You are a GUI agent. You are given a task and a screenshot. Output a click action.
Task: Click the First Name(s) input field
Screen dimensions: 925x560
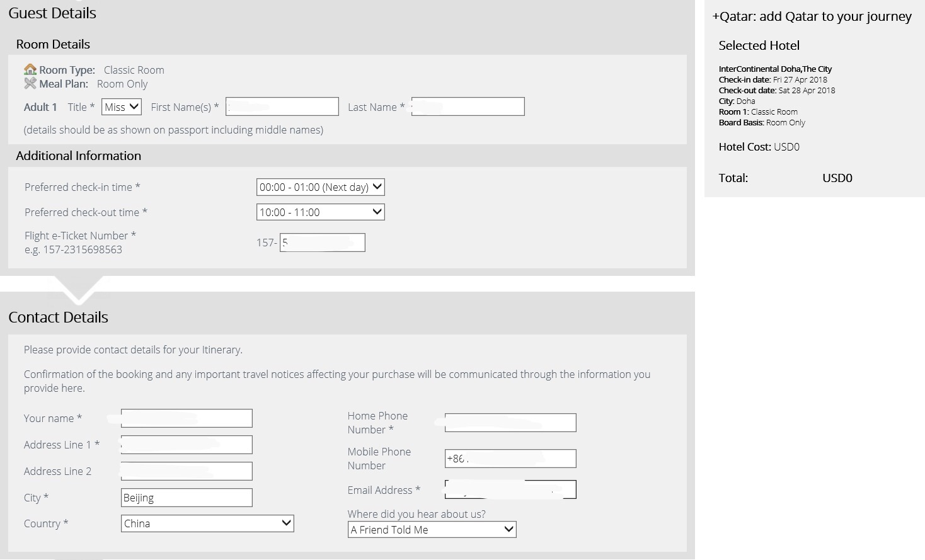tap(282, 107)
